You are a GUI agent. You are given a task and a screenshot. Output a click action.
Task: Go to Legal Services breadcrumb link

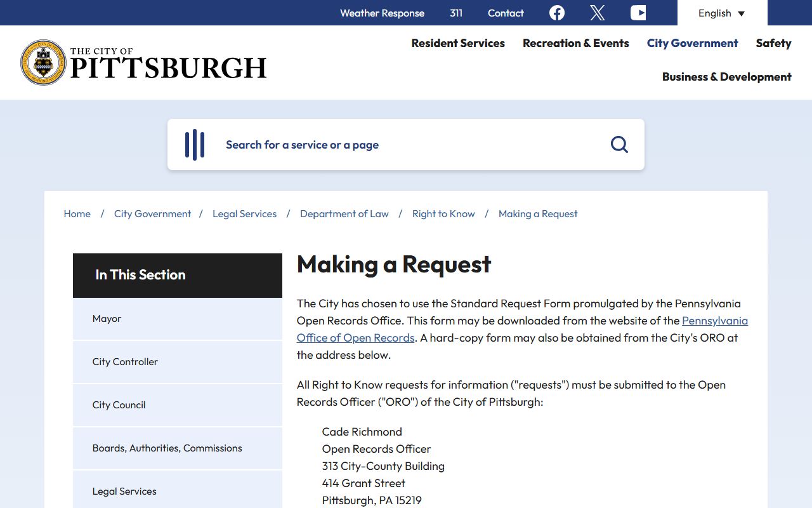click(x=244, y=214)
